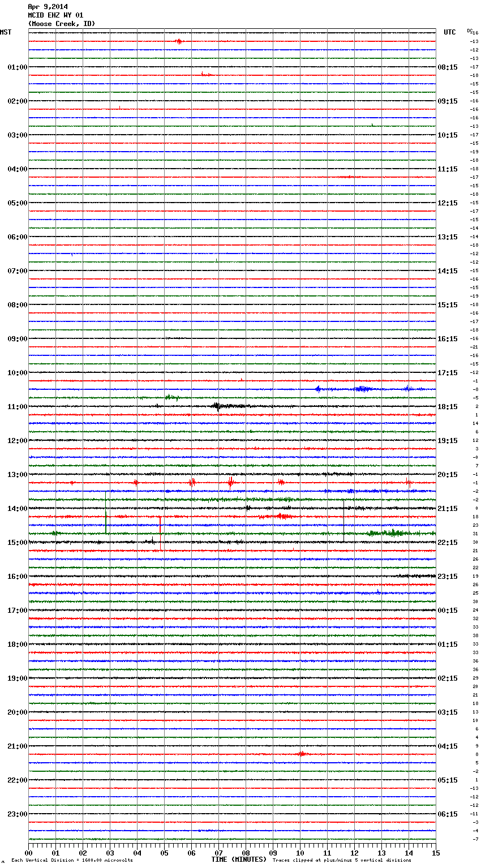The width and height of the screenshot is (481, 868).
Task: Select minute tick "14" on bottom axis
Action: 409,853
